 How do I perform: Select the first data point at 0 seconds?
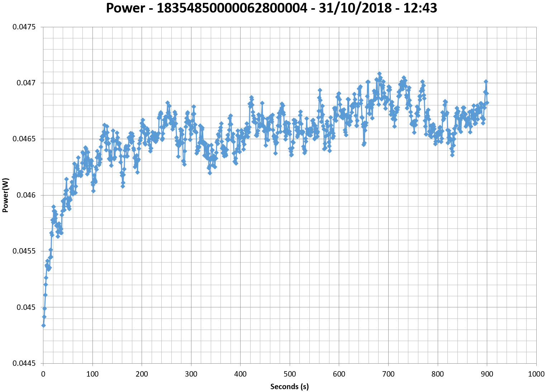(x=43, y=325)
